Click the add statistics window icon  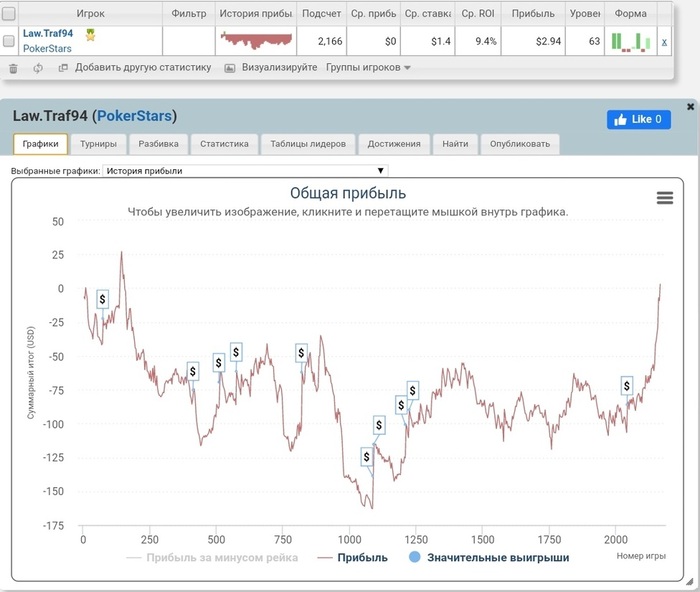pos(63,68)
